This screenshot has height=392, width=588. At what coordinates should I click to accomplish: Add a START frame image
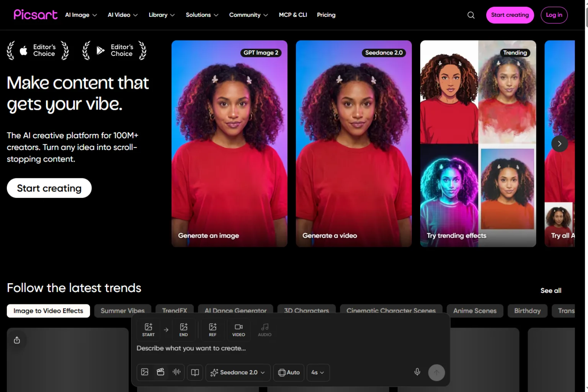[149, 330]
